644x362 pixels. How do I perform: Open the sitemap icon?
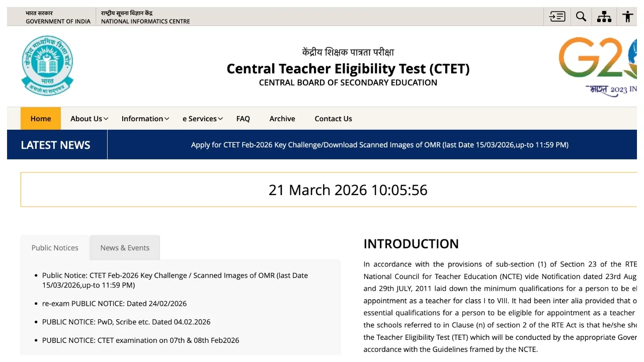604,17
